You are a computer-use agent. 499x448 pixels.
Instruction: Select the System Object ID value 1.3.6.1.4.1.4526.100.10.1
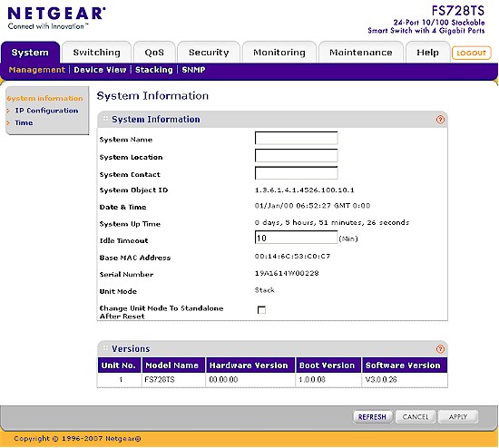[305, 190]
